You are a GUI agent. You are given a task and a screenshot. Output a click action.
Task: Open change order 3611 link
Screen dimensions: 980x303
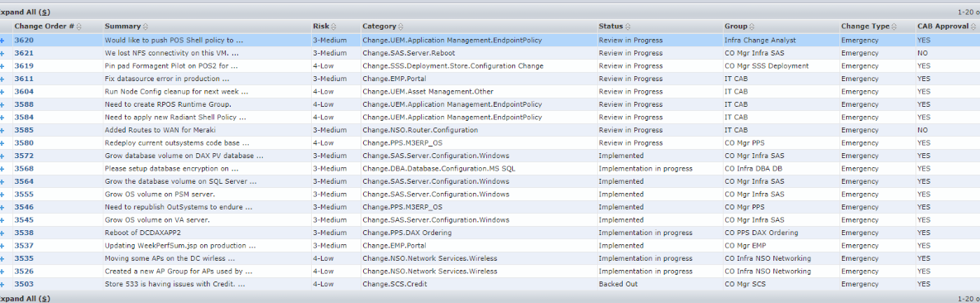point(24,79)
